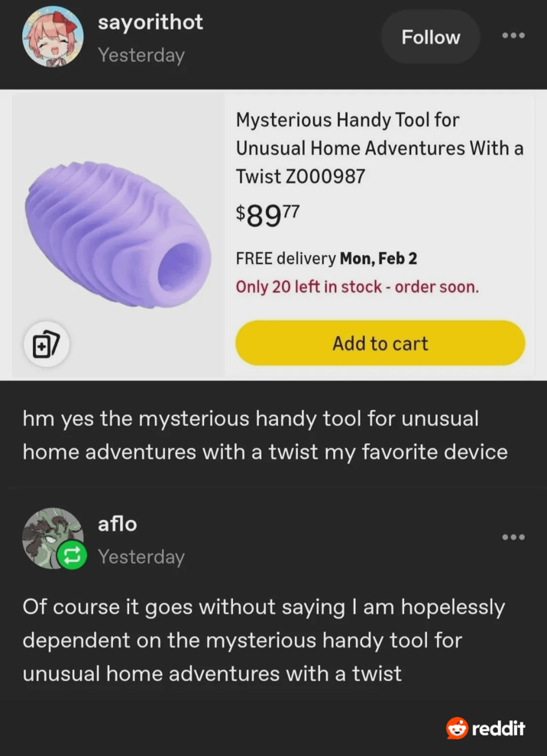Click the 'Only 20 left in stock' stock indicator
The image size is (547, 756).
coord(357,289)
